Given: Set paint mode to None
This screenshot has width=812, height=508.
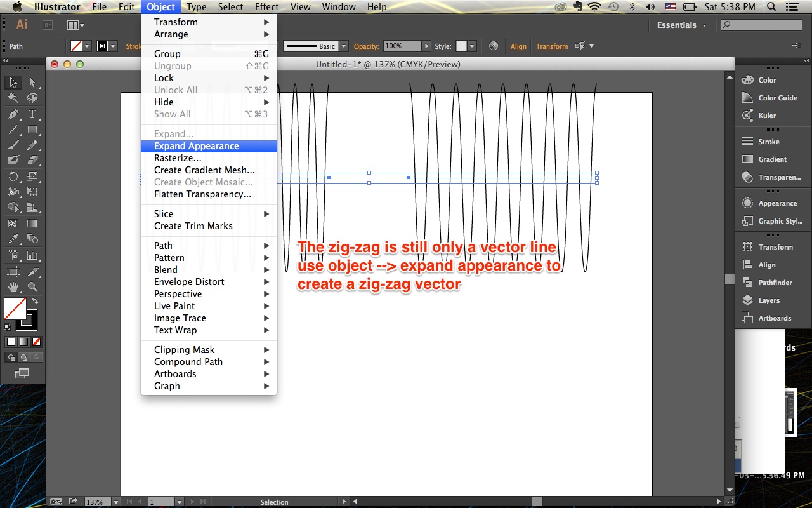Looking at the screenshot, I should click(x=36, y=342).
